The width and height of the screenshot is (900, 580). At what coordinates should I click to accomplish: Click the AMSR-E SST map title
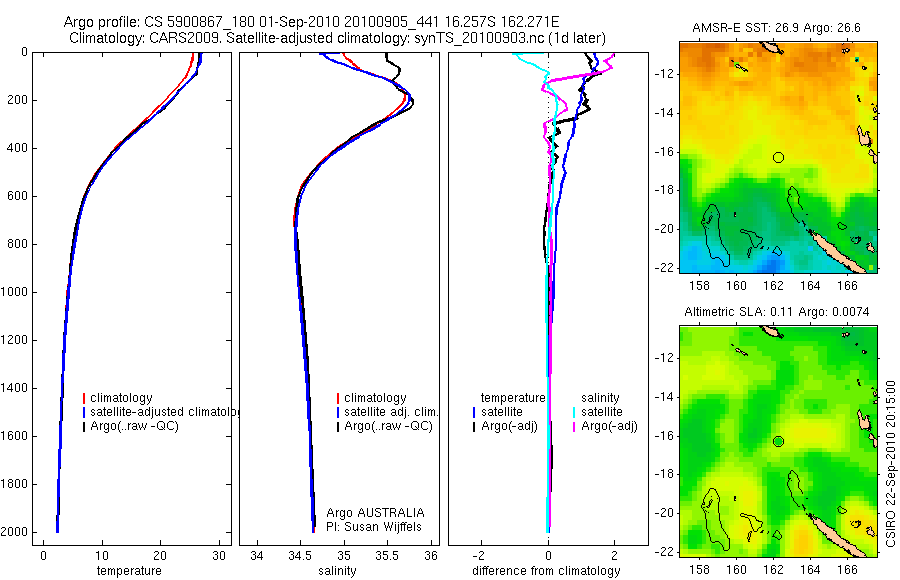pyautogui.click(x=776, y=28)
